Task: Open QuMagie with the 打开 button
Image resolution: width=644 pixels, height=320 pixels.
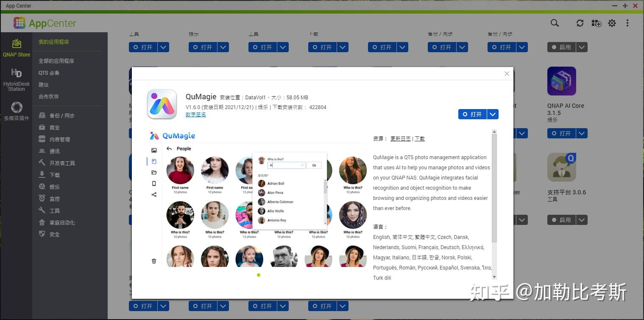Action: pos(473,114)
